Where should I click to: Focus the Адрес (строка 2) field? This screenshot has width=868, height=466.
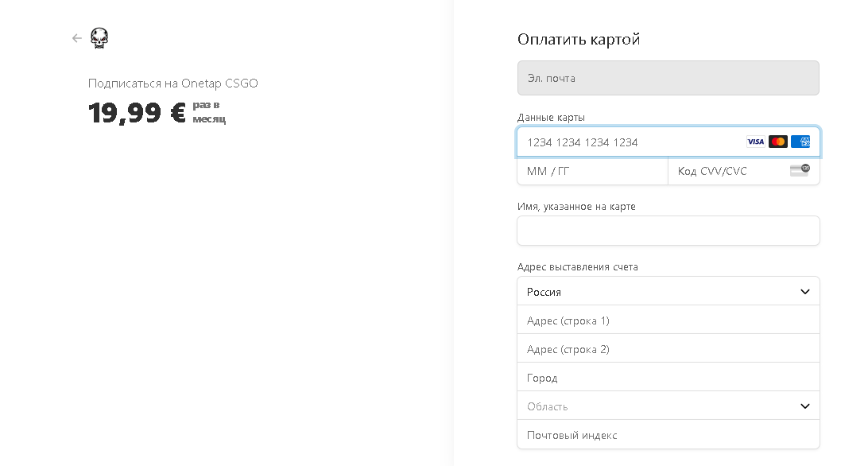point(668,349)
